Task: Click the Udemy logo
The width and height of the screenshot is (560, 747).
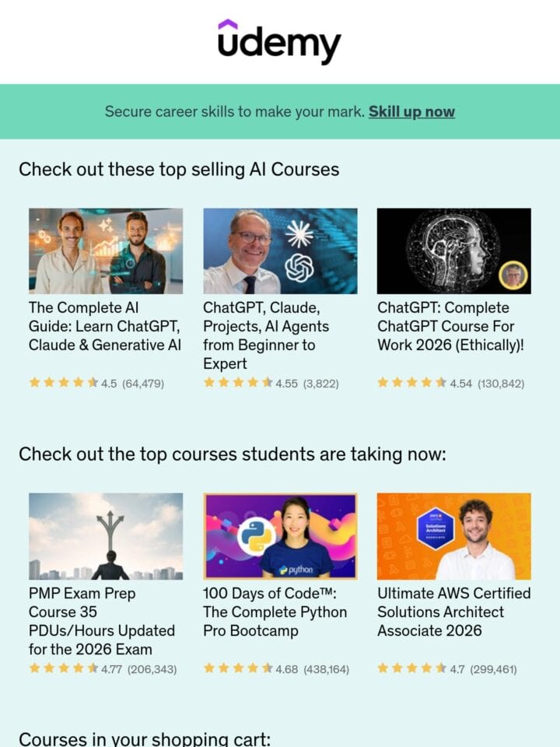Action: pos(279,42)
